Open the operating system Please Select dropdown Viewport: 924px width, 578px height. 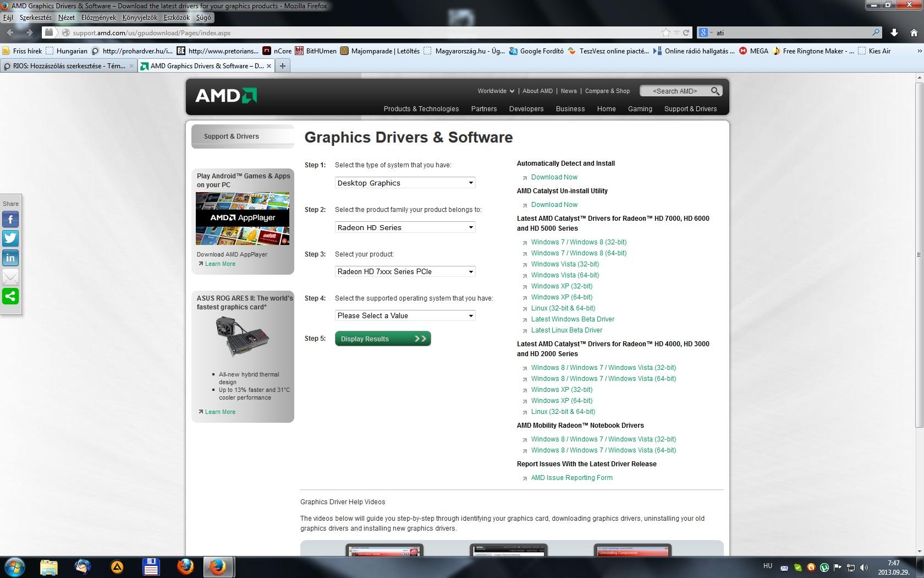(x=405, y=315)
